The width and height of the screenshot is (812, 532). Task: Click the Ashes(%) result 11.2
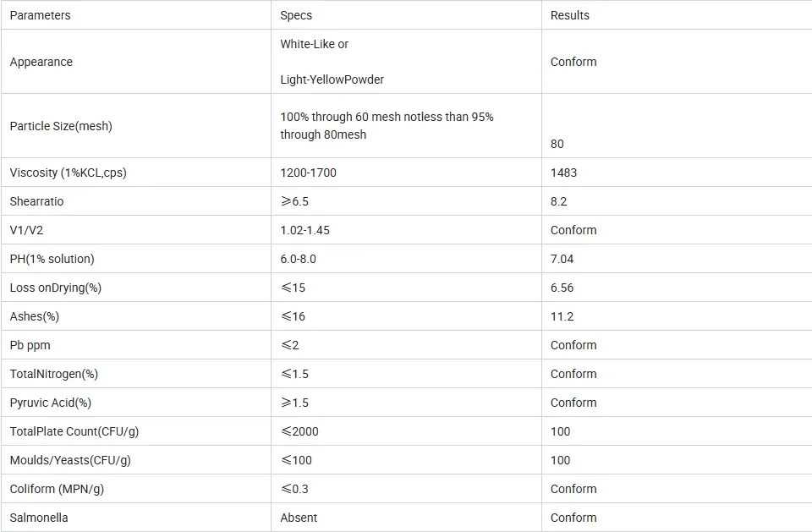point(562,316)
